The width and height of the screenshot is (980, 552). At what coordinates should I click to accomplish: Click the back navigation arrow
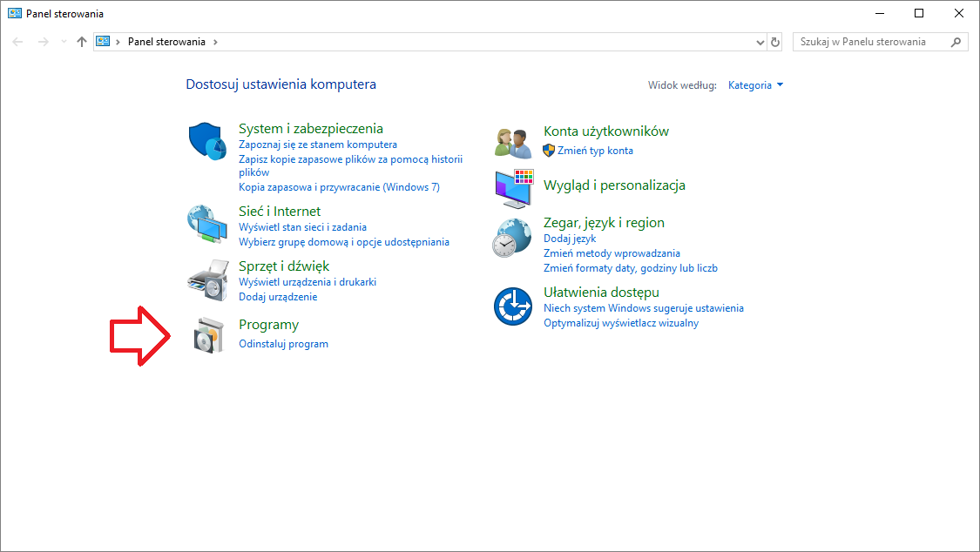point(17,42)
